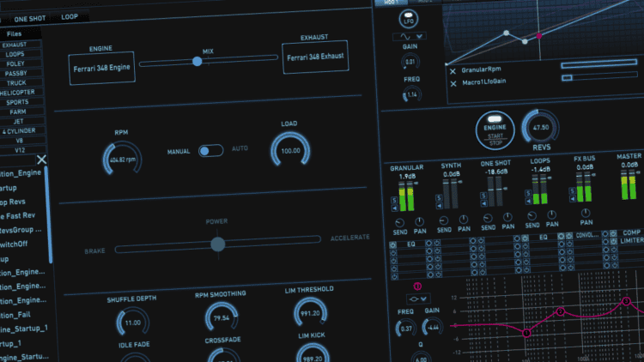Click the Macro1LfoGain modulation amount bar
Image resolution: width=644 pixels, height=362 pixels.
click(599, 76)
